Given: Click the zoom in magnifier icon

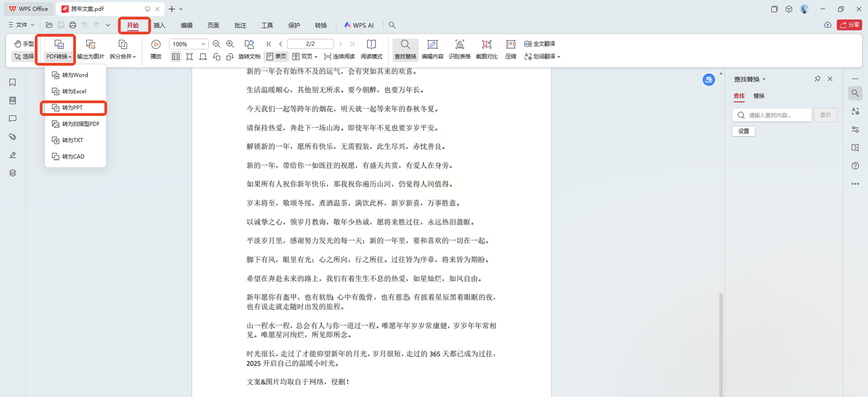Looking at the screenshot, I should click(x=230, y=44).
